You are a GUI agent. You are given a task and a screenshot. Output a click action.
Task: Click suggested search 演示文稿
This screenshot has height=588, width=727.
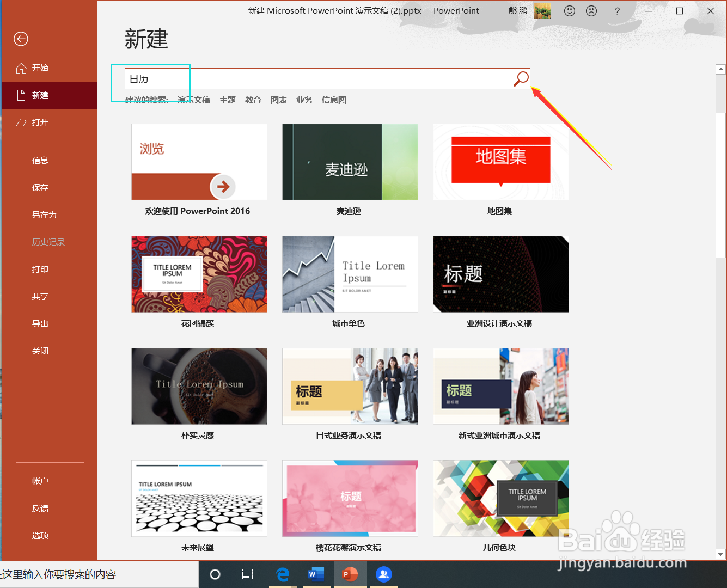coord(194,100)
